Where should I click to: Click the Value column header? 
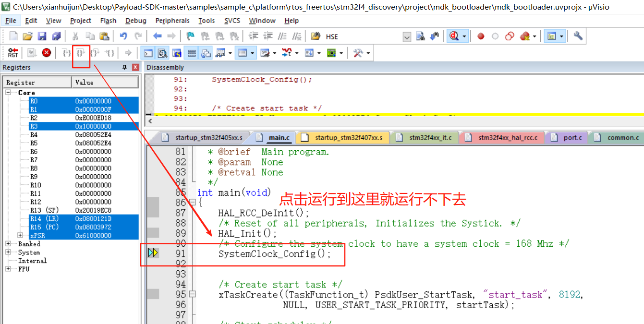coord(106,82)
